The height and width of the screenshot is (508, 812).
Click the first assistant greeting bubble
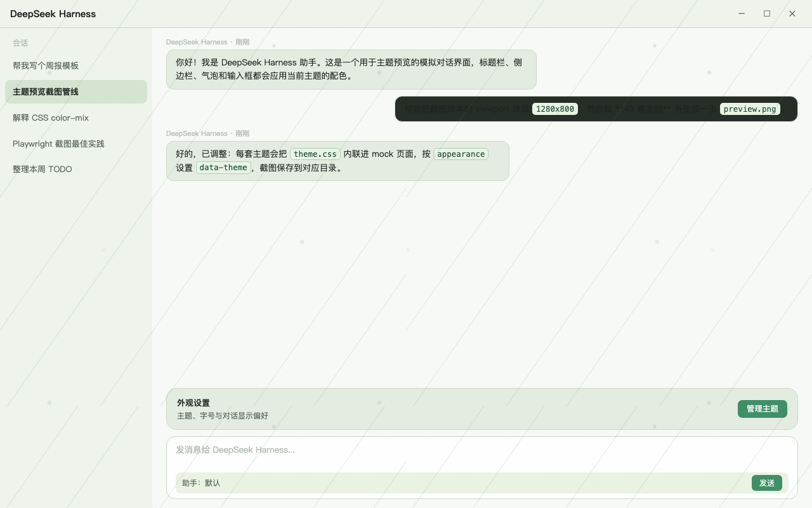pos(351,69)
